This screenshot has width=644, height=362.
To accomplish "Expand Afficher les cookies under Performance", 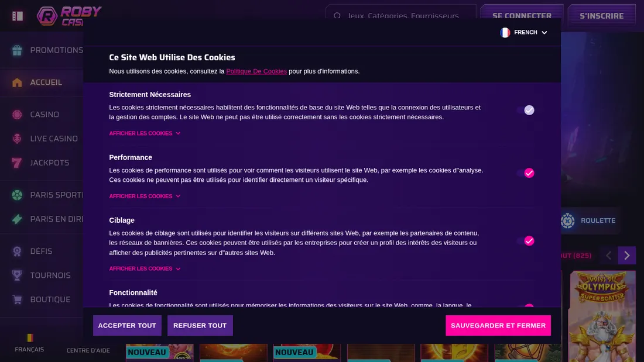I will coord(145,196).
